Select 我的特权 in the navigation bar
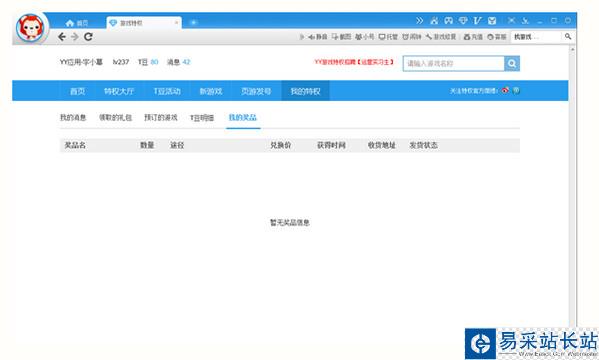This screenshot has height=360, width=599. click(305, 91)
